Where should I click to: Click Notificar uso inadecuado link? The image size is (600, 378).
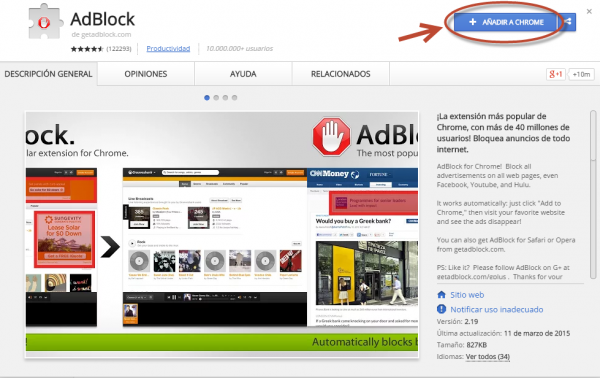point(497,309)
